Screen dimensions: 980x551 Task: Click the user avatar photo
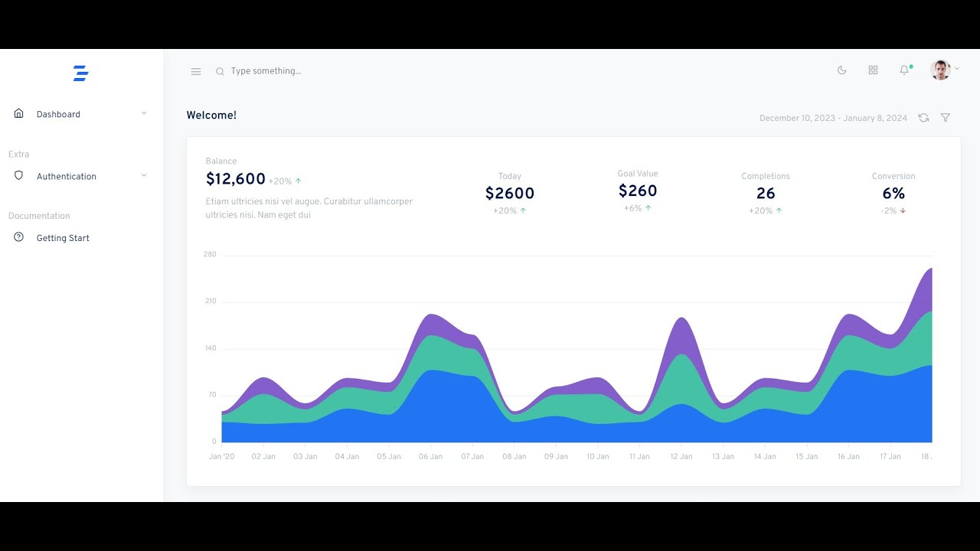click(x=940, y=70)
